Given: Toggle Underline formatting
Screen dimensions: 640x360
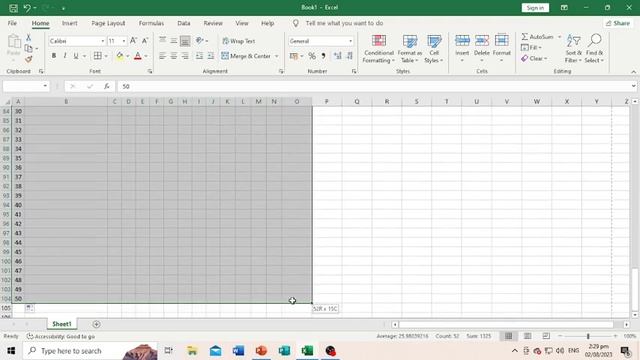Looking at the screenshot, I should 76,56.
